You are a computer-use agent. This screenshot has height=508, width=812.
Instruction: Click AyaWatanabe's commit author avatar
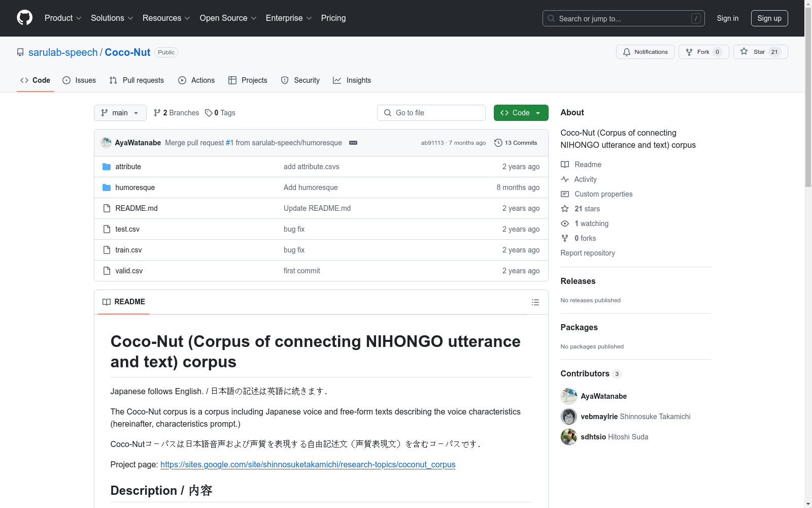coord(106,143)
